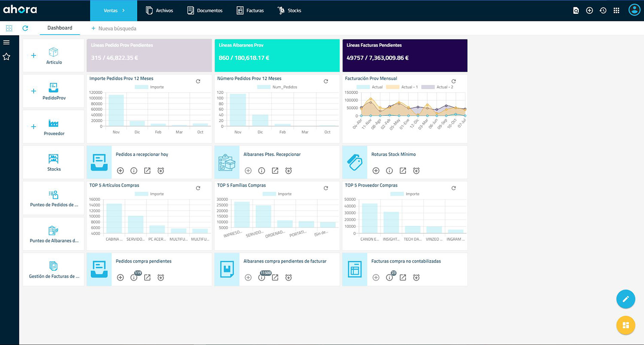Click the blue pencil edit floating button

coord(626,299)
